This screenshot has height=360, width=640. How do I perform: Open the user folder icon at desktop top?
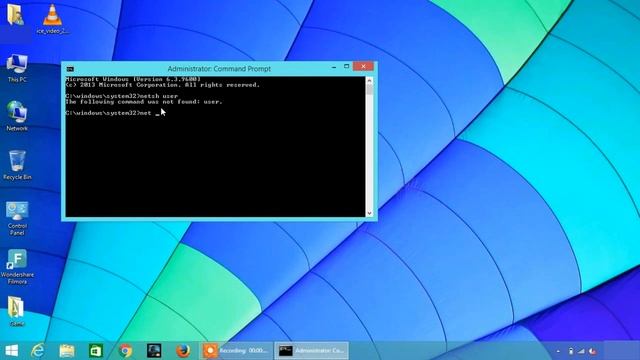tap(15, 15)
